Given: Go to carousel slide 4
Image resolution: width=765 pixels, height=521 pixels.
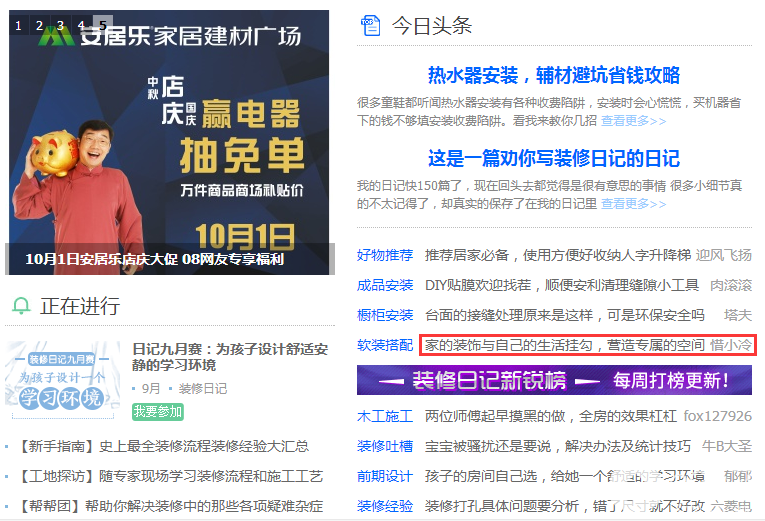Looking at the screenshot, I should click(81, 25).
